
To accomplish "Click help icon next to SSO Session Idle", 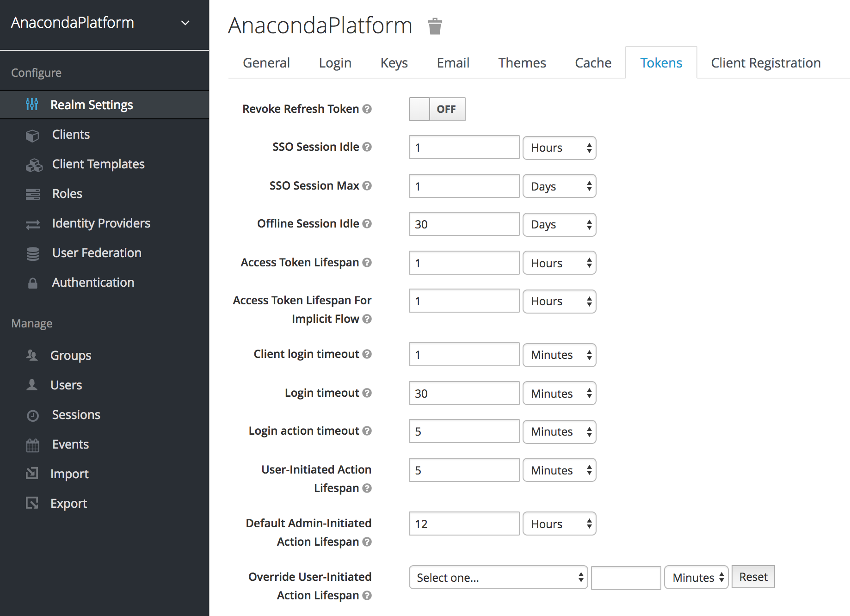I will [x=367, y=147].
